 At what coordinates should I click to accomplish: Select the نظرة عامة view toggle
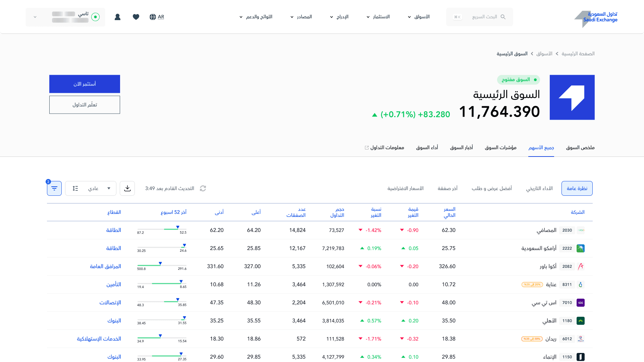(x=577, y=188)
